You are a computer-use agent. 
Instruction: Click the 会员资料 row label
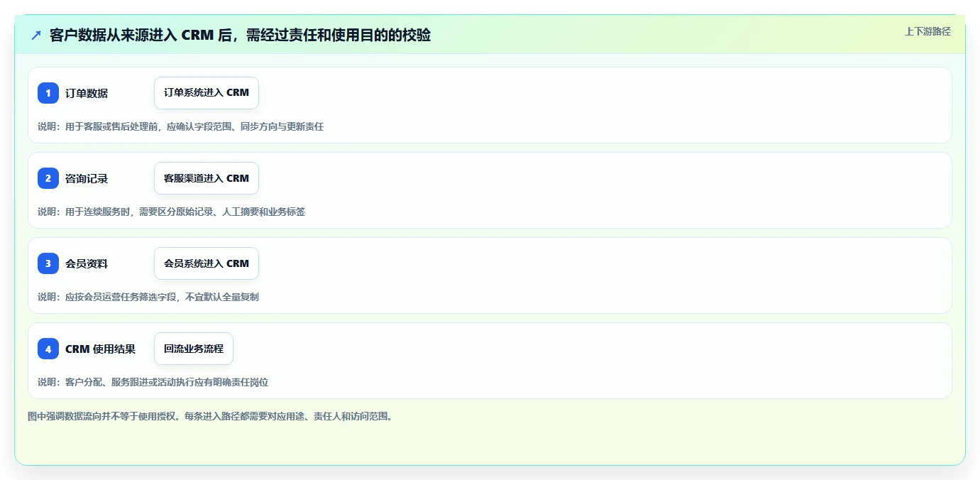[87, 263]
